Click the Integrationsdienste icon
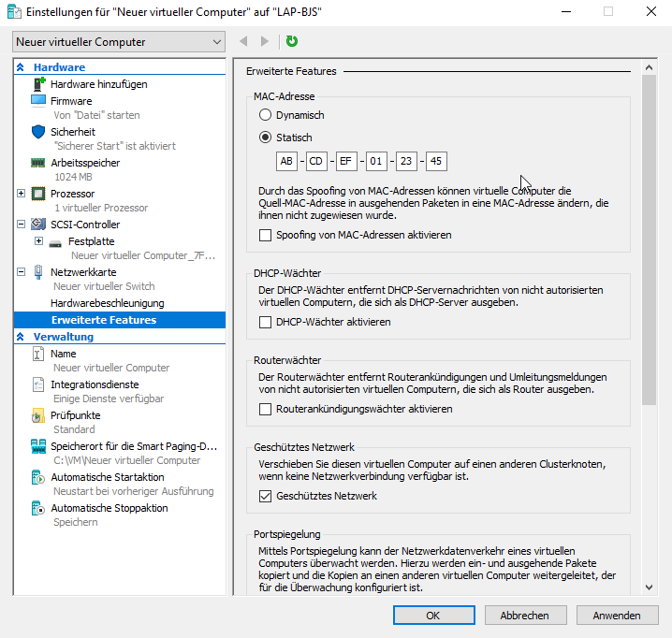Image resolution: width=672 pixels, height=638 pixels. click(x=38, y=384)
